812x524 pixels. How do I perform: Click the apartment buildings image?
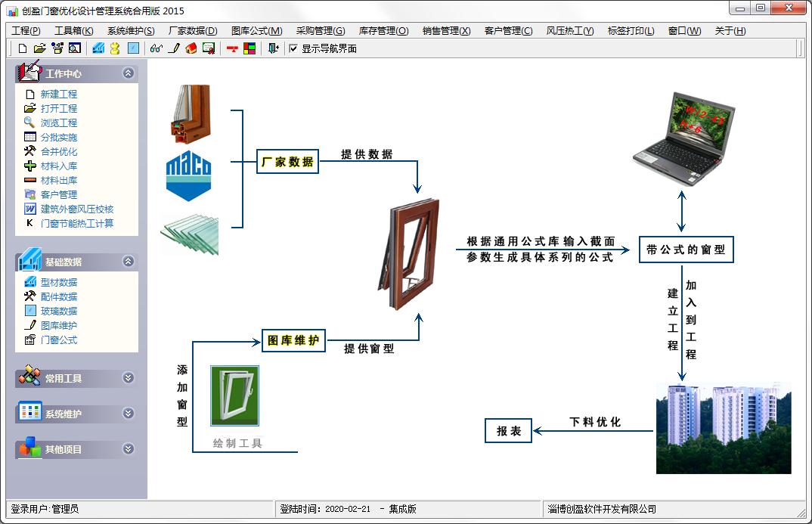tap(724, 428)
